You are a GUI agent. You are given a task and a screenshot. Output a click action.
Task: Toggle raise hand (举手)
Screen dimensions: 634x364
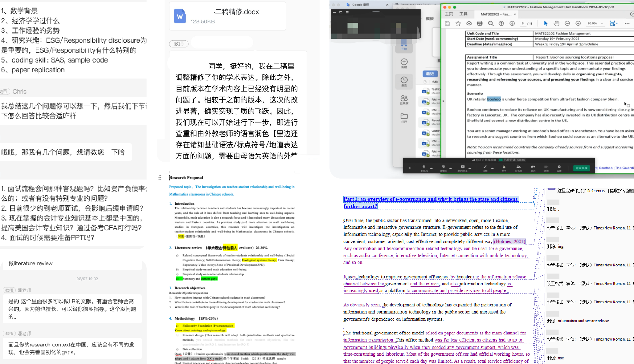pyautogui.click(x=504, y=167)
